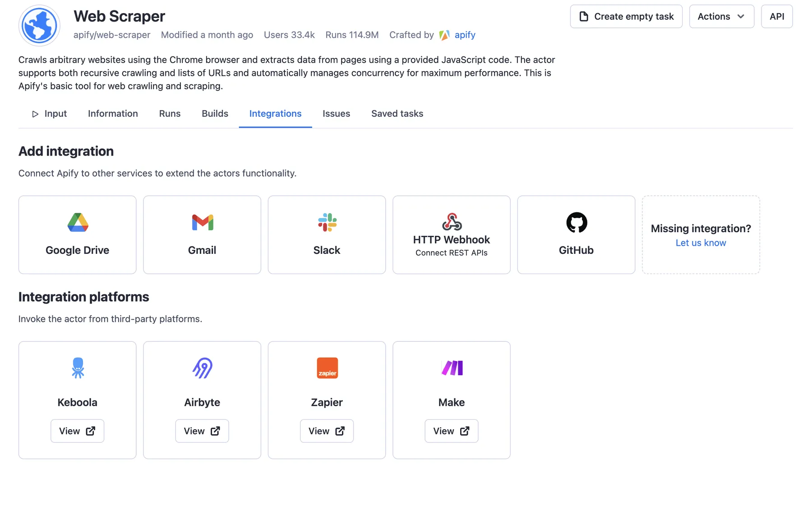812x509 pixels.
Task: Switch to the Information tab
Action: point(113,114)
